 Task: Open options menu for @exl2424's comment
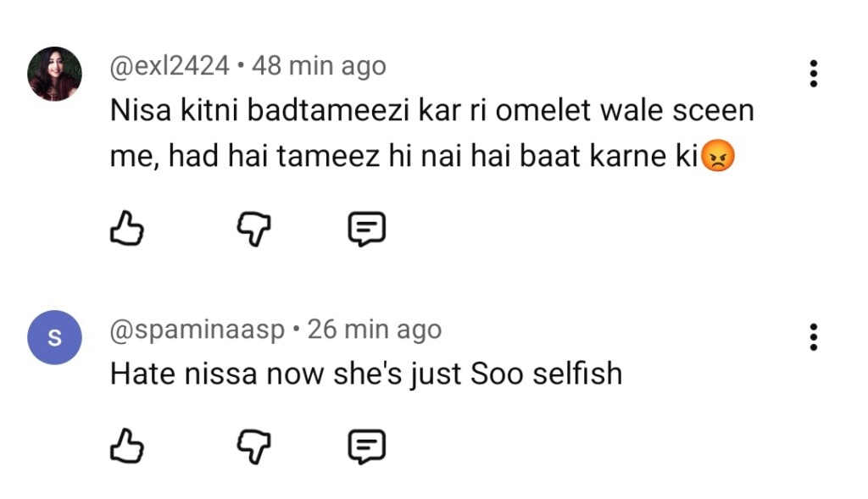(x=813, y=74)
